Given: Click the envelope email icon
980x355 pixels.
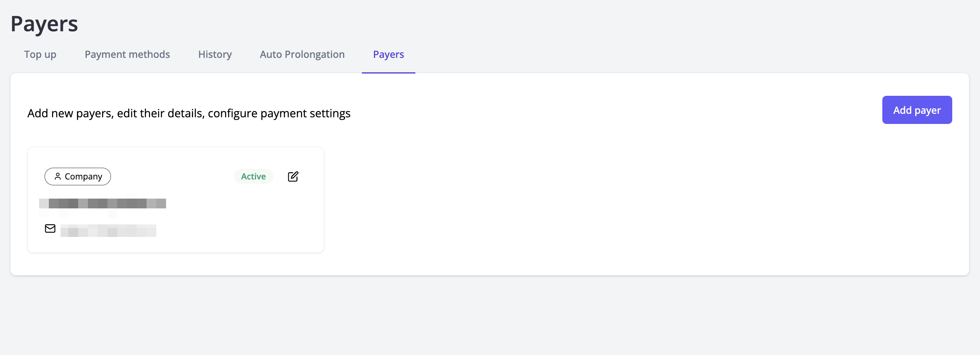Looking at the screenshot, I should pyautogui.click(x=50, y=229).
